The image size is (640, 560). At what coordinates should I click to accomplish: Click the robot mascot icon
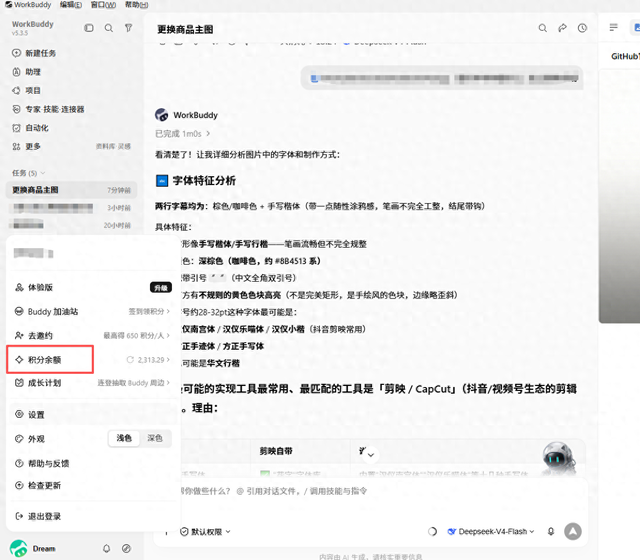(x=558, y=458)
